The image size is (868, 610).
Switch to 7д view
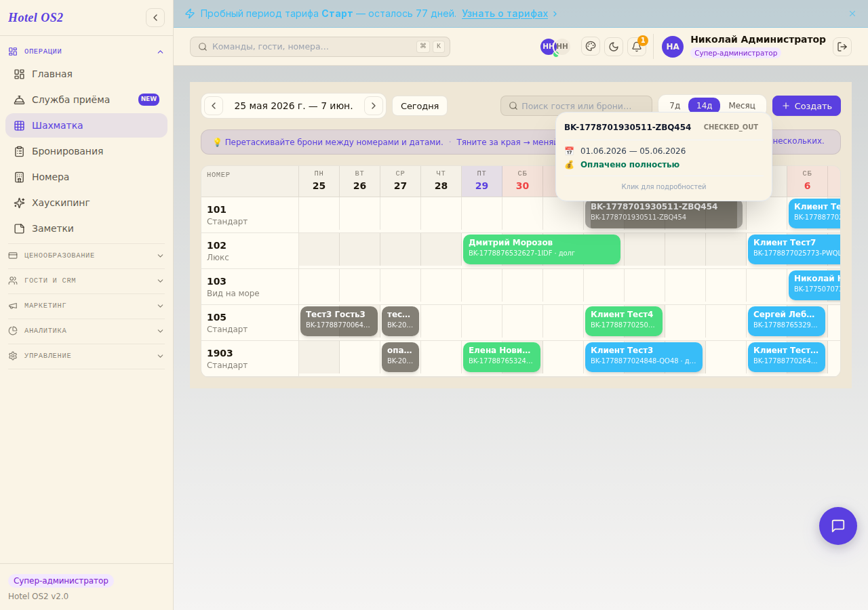tap(675, 106)
